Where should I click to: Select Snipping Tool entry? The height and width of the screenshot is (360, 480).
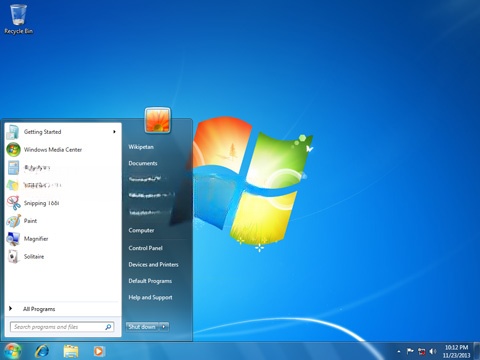(x=63, y=203)
